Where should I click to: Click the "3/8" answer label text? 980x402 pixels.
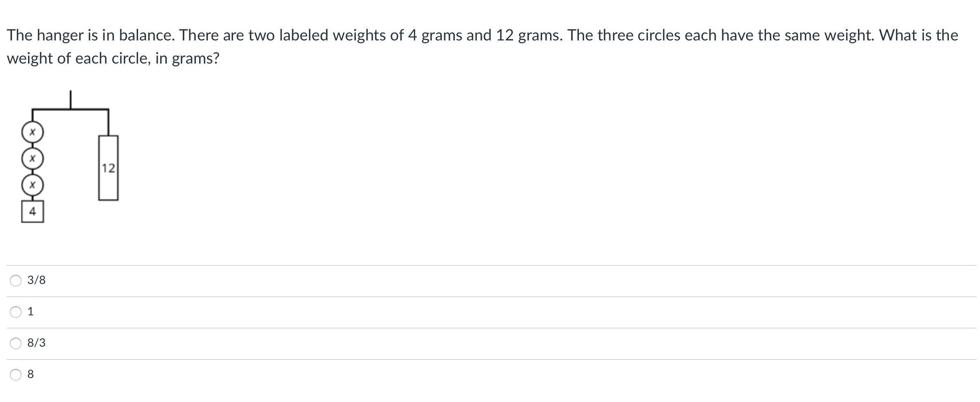click(36, 280)
